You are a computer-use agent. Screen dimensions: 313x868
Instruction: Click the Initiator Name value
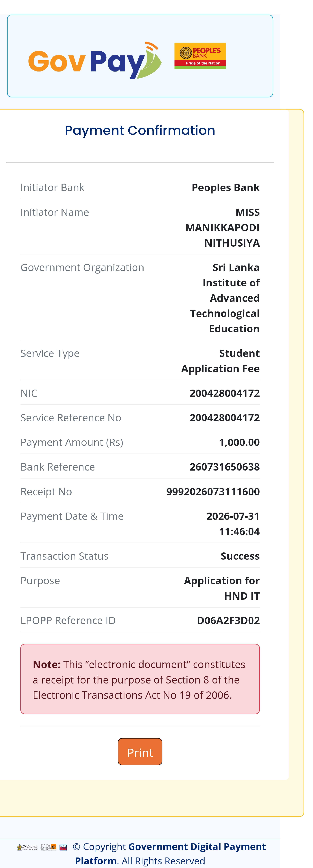point(222,227)
